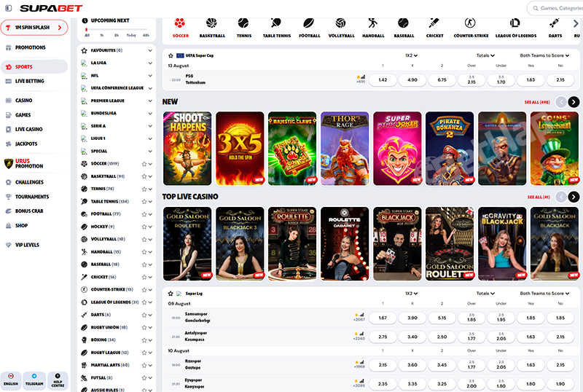Select the Baseball sport icon
This screenshot has height=392, width=583.
404,23
